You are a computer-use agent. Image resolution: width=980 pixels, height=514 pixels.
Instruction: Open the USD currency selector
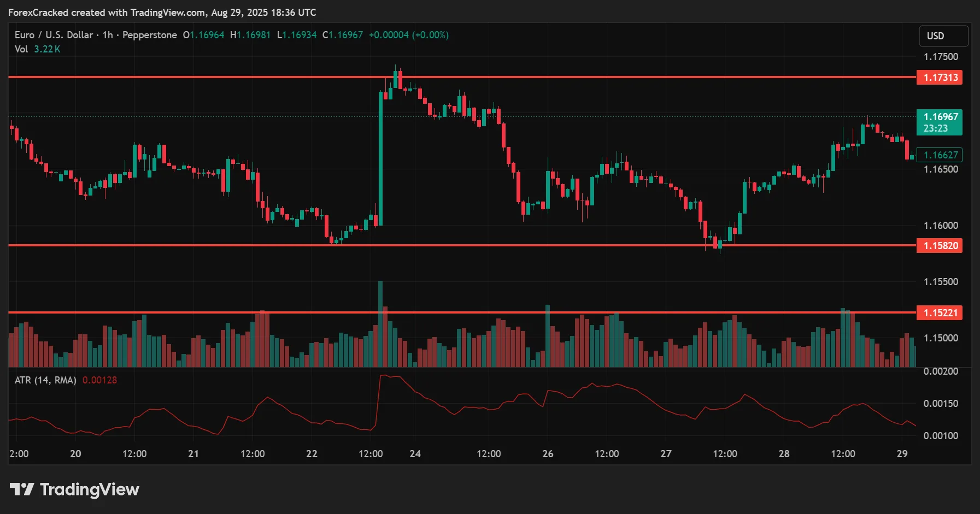click(x=943, y=36)
